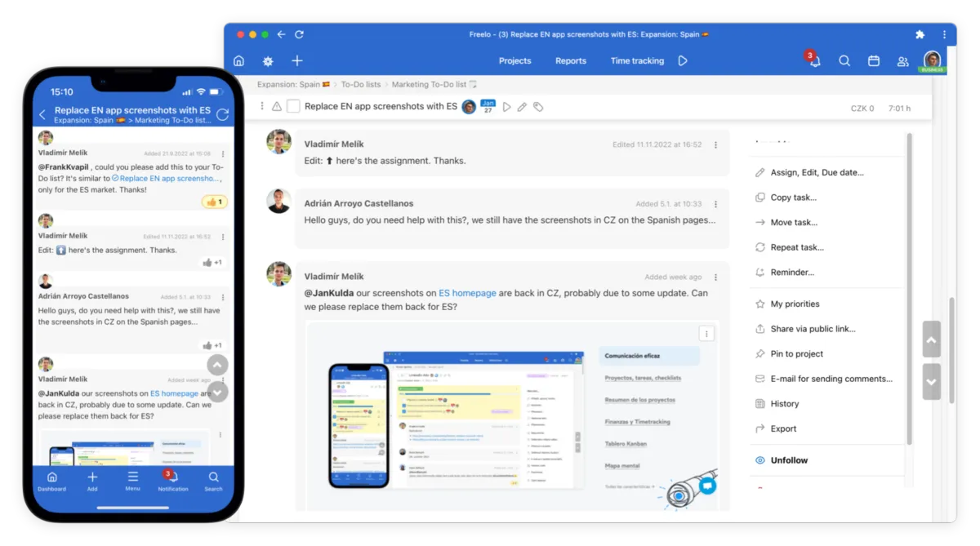Open the calendar icon
Screen dimensions: 980x546
pos(874,60)
